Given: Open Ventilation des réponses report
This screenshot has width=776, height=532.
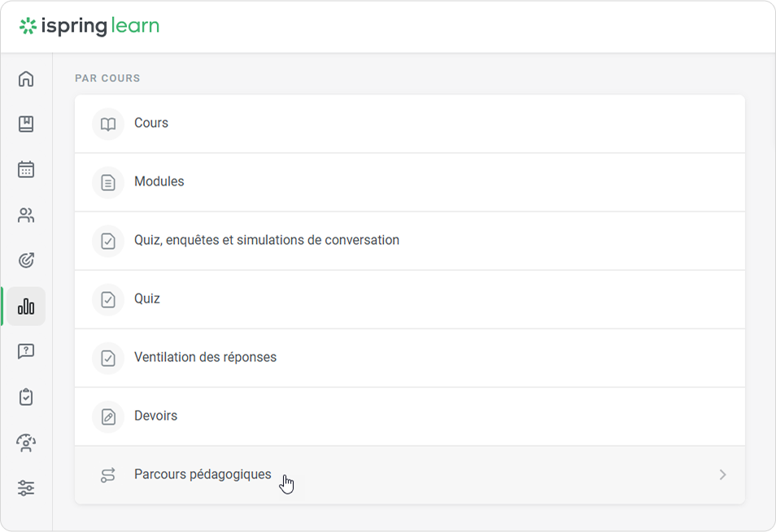Looking at the screenshot, I should [205, 358].
